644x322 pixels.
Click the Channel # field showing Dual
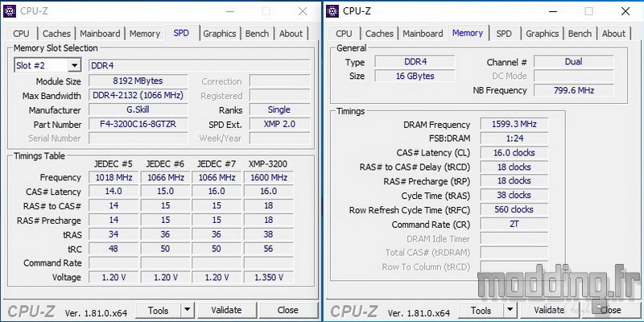point(573,62)
